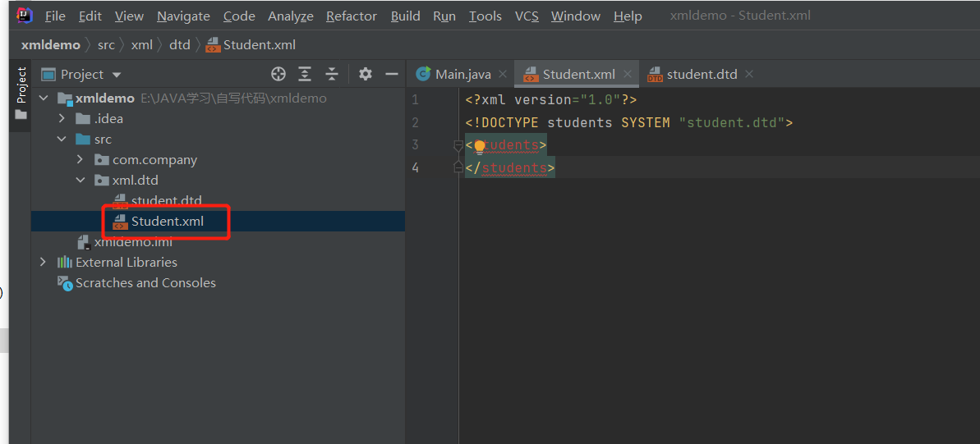Click the xml version declaration line

[550, 100]
